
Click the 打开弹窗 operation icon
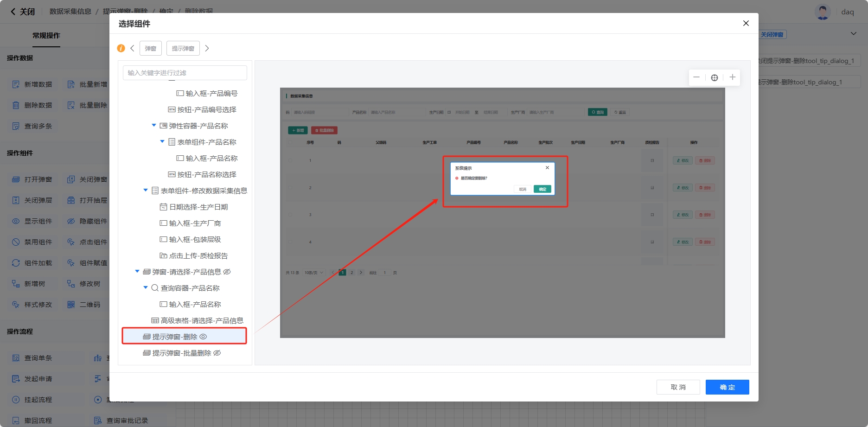click(x=16, y=179)
